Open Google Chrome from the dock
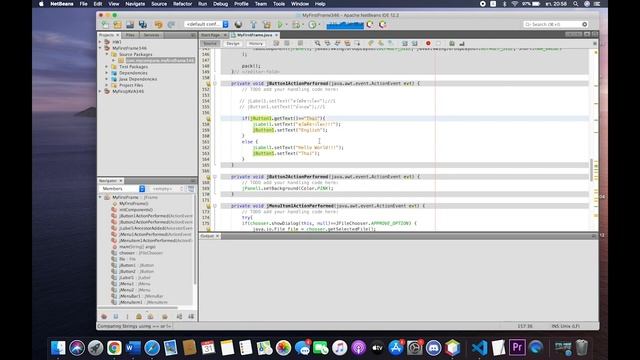Viewport: 640px width, 360px height. (114, 348)
